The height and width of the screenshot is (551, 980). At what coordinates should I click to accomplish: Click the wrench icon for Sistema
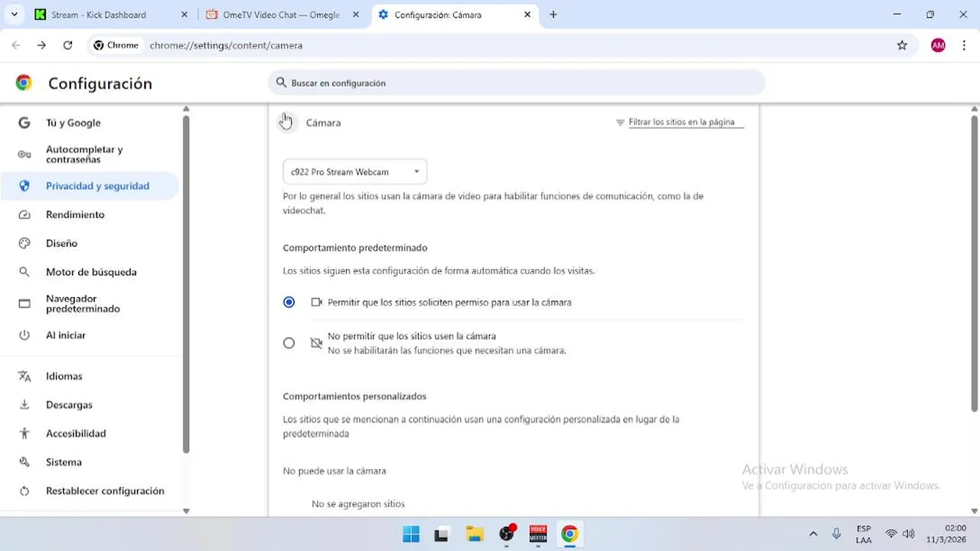[x=24, y=462]
